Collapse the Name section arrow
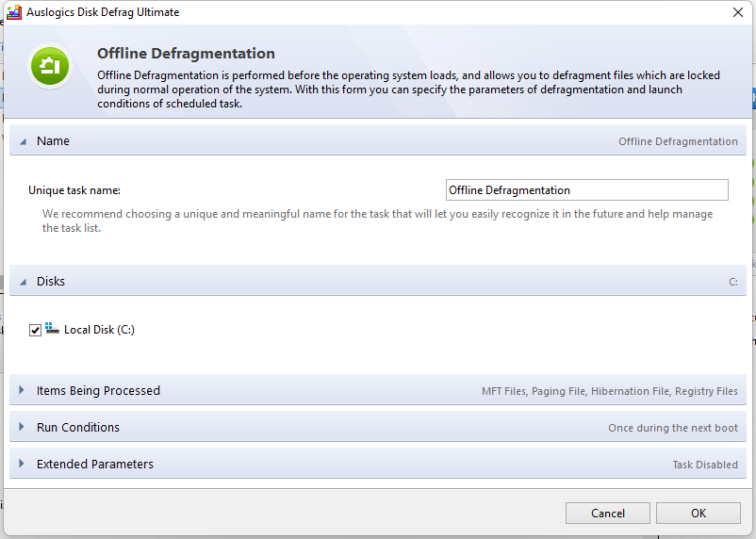Image resolution: width=756 pixels, height=539 pixels. coord(22,141)
